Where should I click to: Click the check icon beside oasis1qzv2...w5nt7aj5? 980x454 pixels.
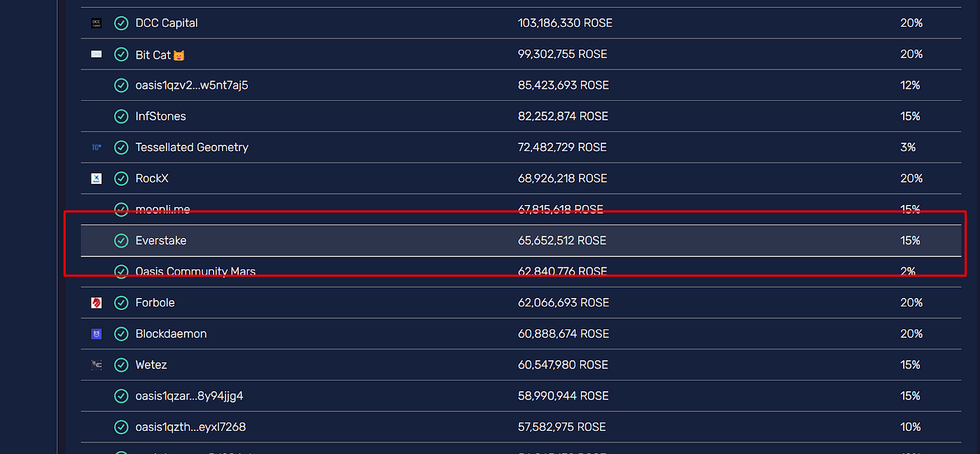(x=121, y=85)
